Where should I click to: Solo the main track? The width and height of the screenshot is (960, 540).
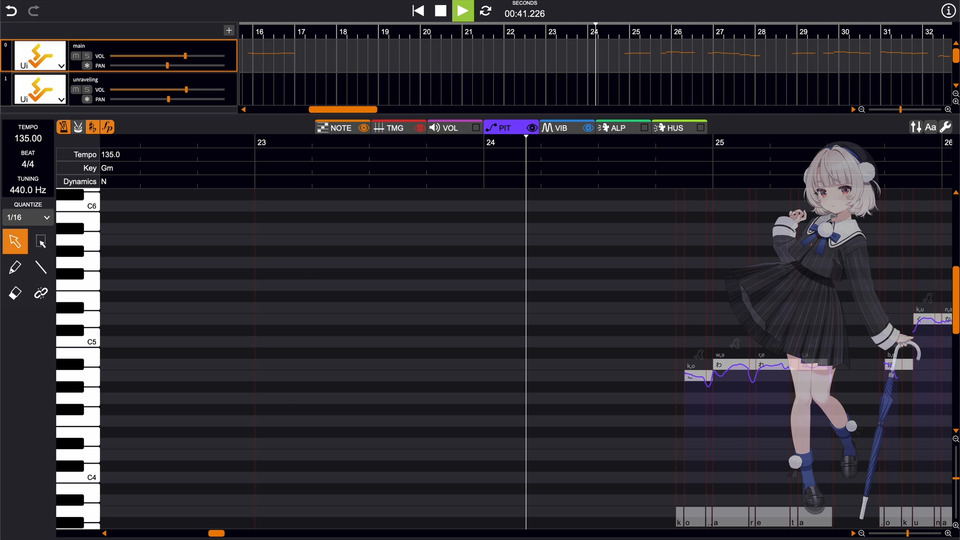(86, 56)
